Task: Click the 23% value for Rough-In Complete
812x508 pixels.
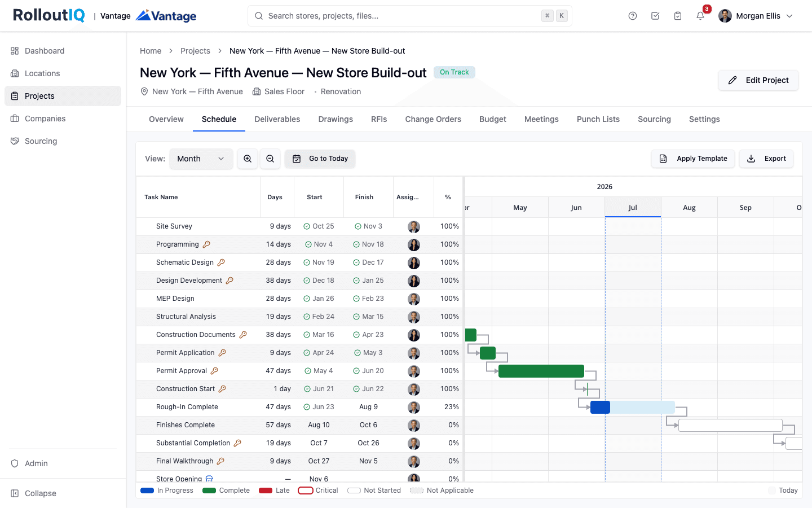Action: point(452,407)
